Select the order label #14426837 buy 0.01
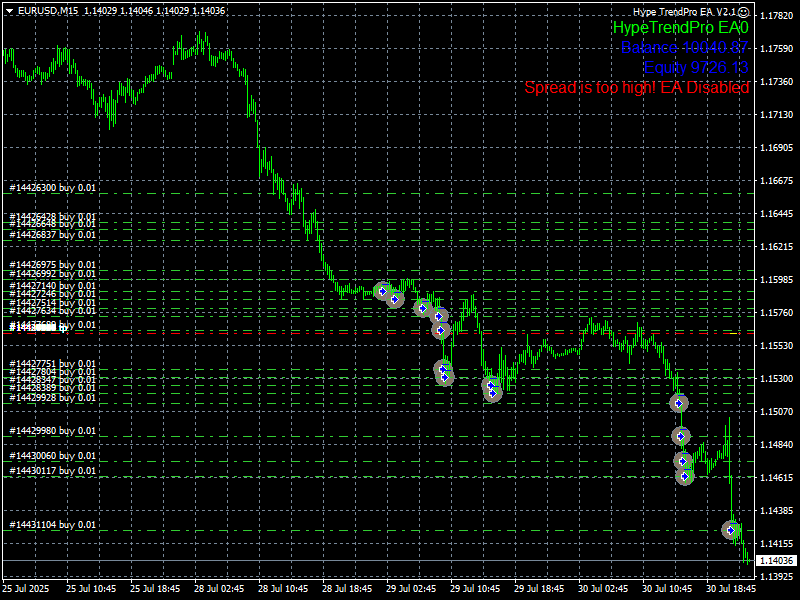 pos(53,234)
